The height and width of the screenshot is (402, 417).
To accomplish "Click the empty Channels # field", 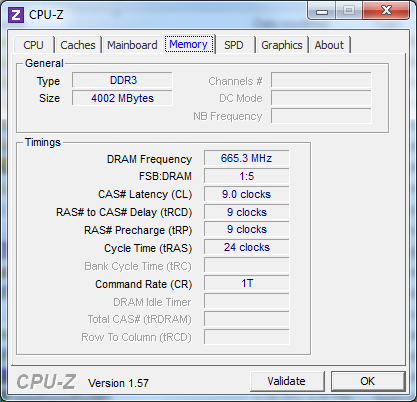I will click(x=321, y=80).
